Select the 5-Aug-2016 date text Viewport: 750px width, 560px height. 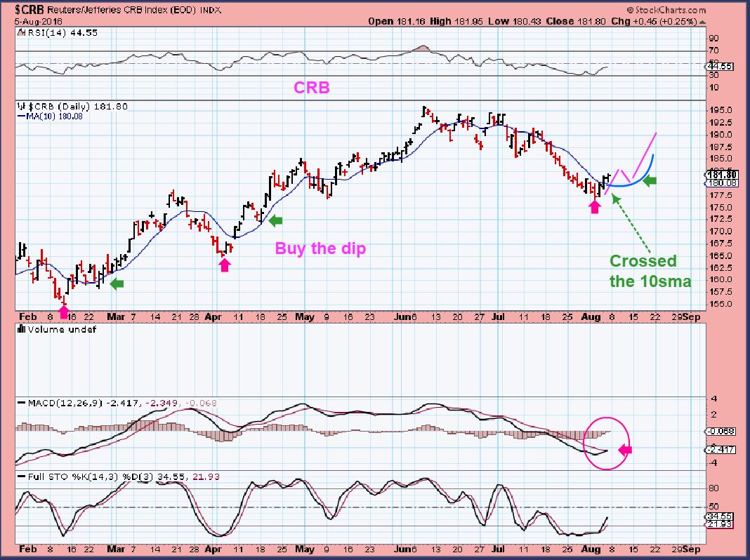click(x=38, y=22)
